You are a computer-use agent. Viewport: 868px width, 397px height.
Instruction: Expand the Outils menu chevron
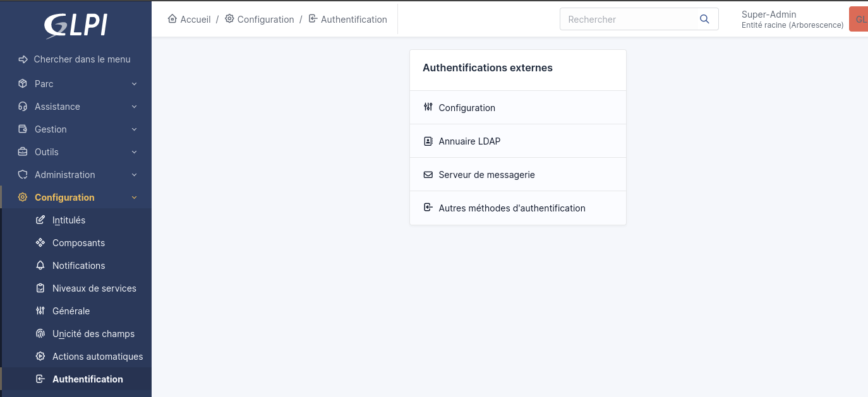(134, 152)
